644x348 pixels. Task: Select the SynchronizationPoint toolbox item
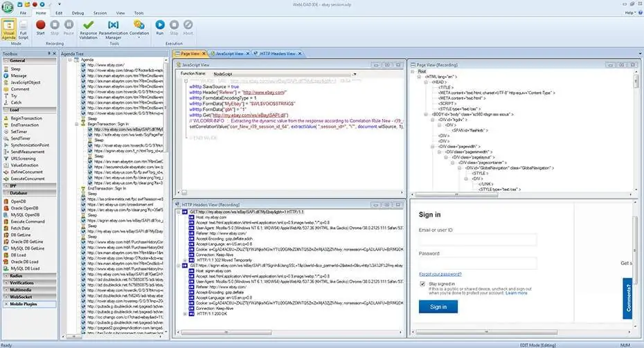coord(30,145)
